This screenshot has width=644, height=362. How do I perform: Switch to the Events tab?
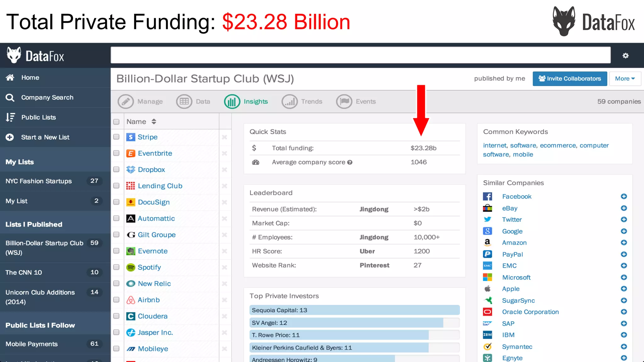(x=356, y=101)
